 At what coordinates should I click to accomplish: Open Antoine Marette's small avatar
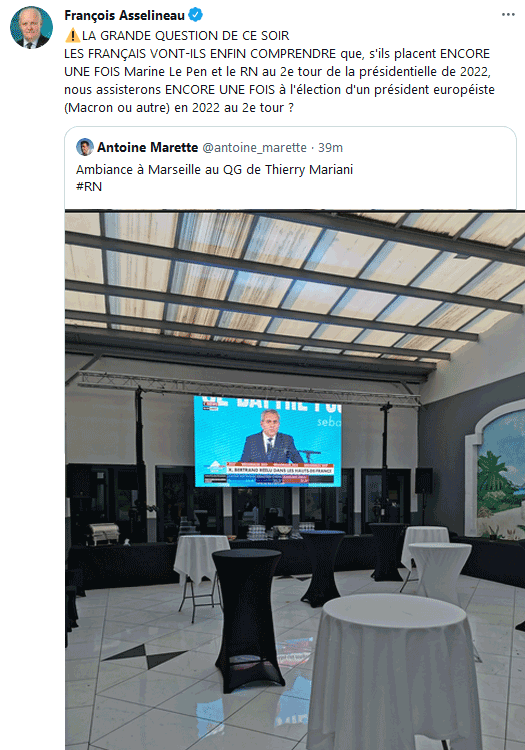85,147
